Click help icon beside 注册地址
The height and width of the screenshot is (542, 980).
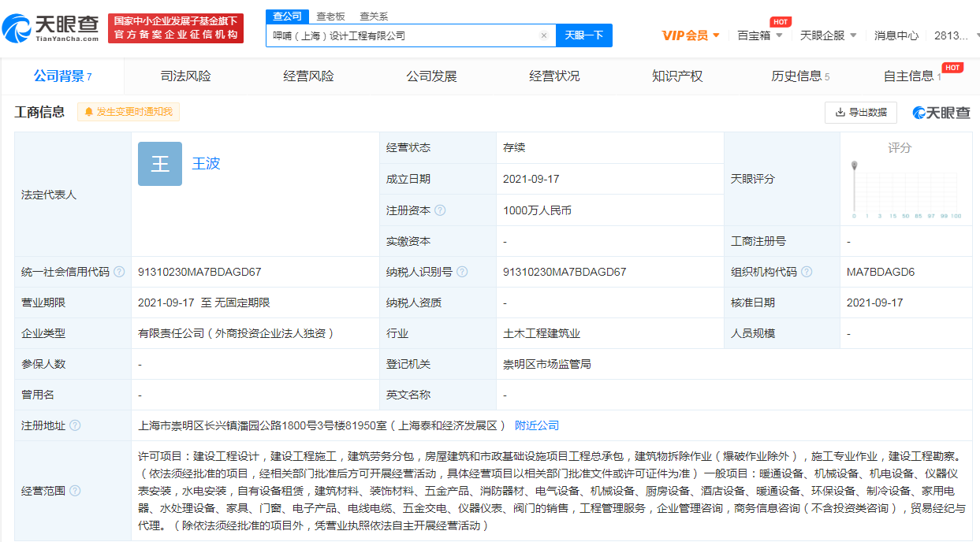(75, 425)
